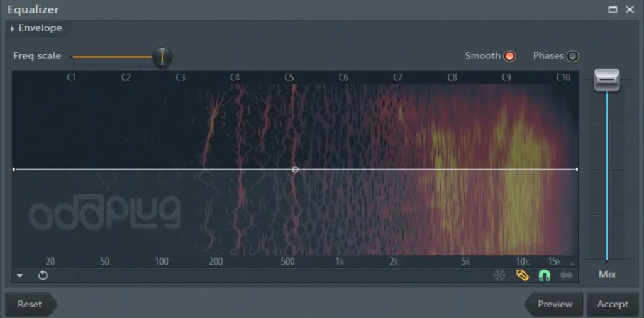This screenshot has width=644, height=318.
Task: Maximize the Equalizer window
Action: click(613, 9)
